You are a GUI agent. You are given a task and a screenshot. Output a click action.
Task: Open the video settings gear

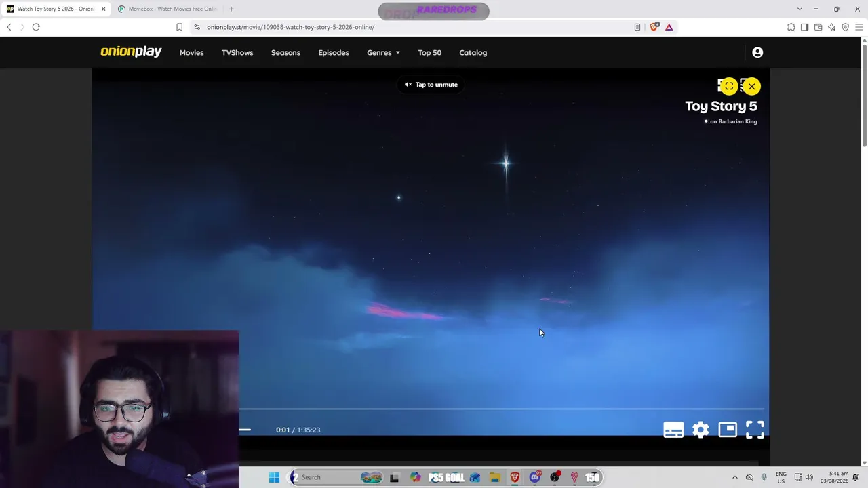click(701, 430)
